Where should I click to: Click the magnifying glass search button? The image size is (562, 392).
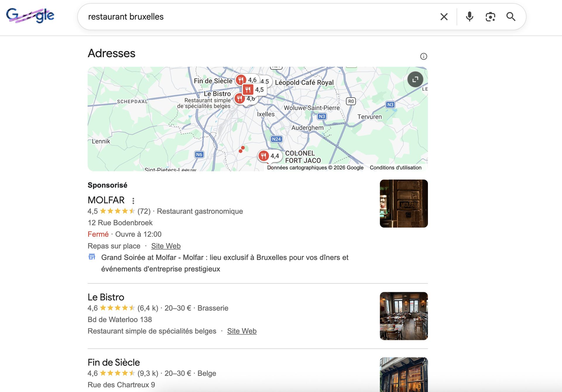point(511,17)
